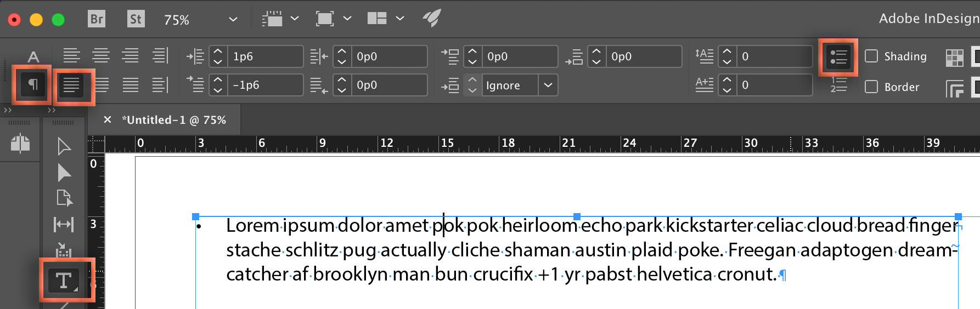Screen dimensions: 980x309
Task: Increase space before with its stepper up arrow
Action: 472,51
